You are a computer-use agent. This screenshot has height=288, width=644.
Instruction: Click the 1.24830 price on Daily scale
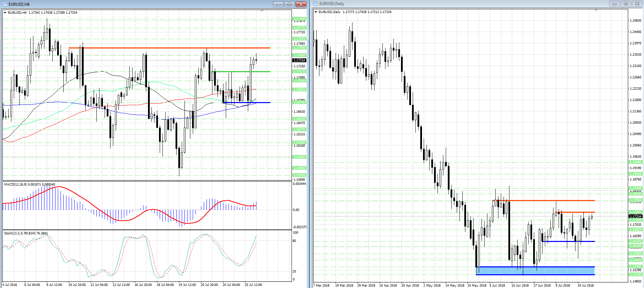[x=635, y=21]
